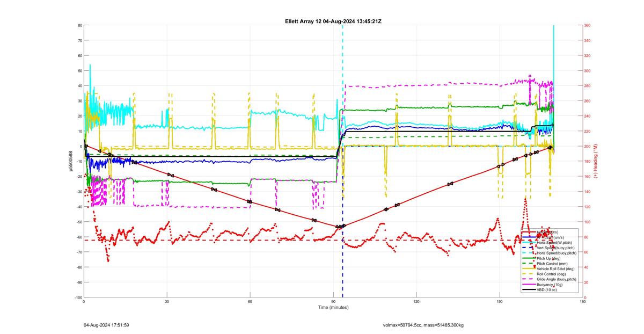Click the "280" tick on the heading axis
The height and width of the screenshot is (334, 644).
[x=588, y=86]
